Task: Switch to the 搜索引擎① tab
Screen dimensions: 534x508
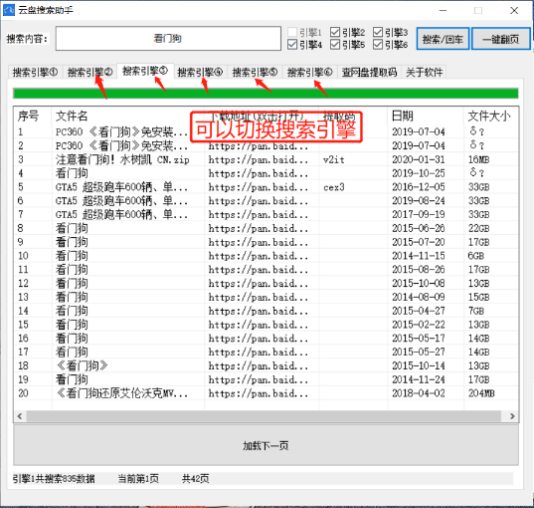Action: 35,72
